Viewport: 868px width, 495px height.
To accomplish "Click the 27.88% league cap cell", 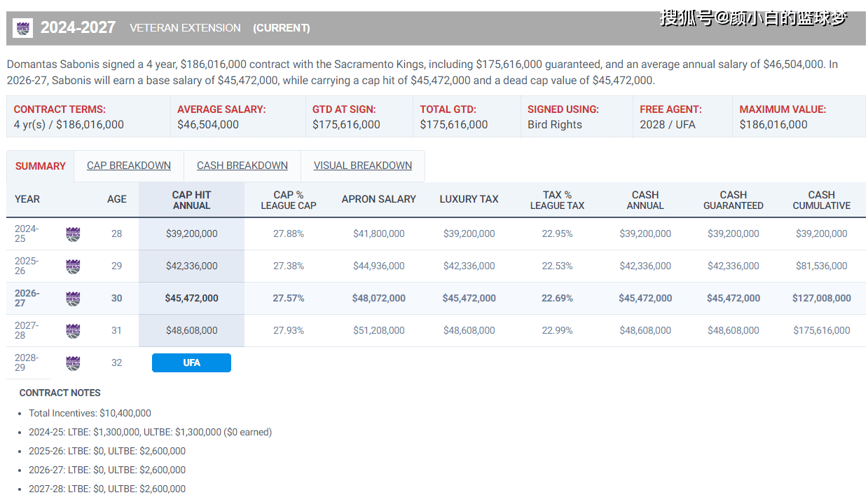I will [289, 233].
